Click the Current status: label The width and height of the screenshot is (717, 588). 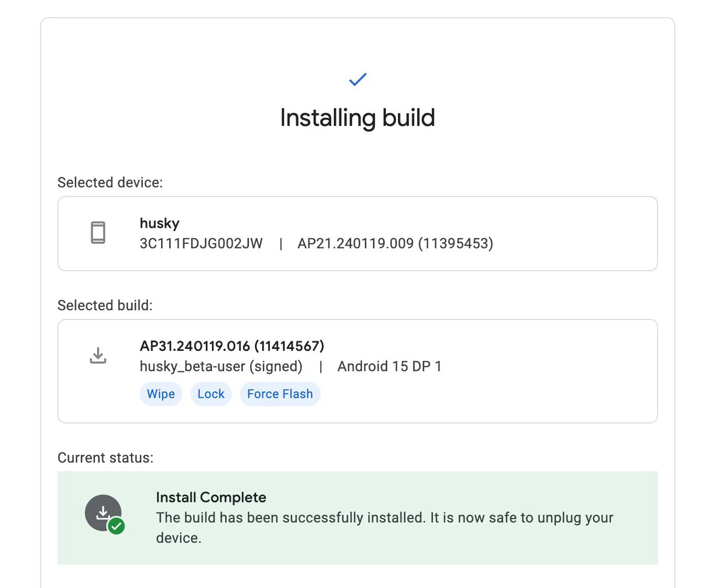click(x=106, y=458)
